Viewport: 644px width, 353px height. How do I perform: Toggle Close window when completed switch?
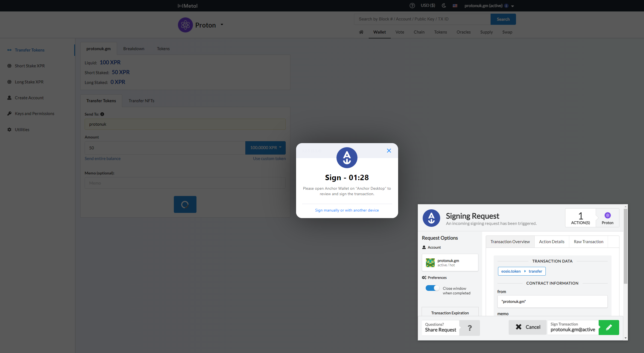(x=433, y=288)
